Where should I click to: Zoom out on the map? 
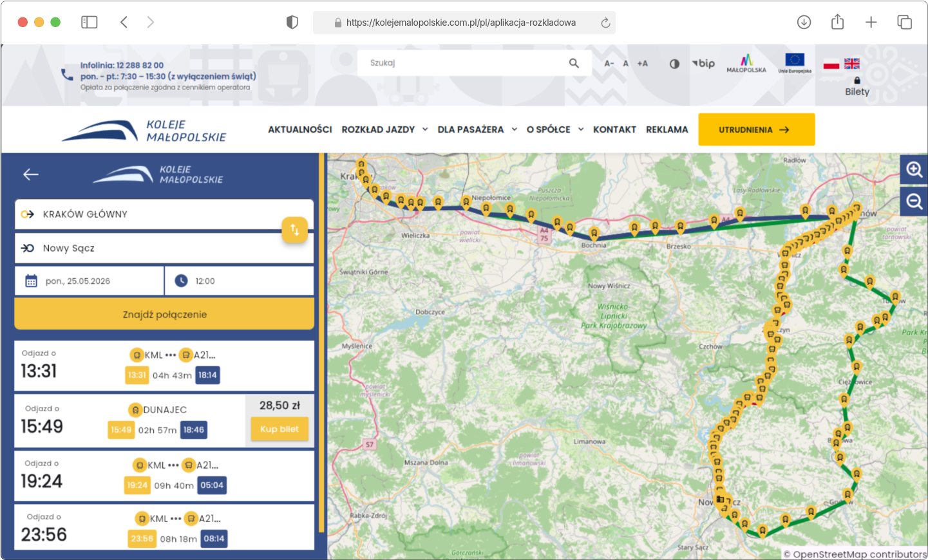click(x=914, y=201)
